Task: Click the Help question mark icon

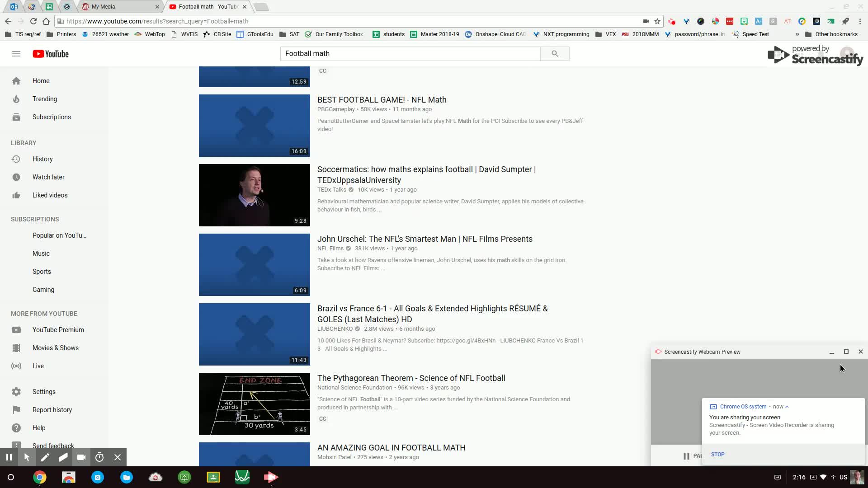Action: 16,428
